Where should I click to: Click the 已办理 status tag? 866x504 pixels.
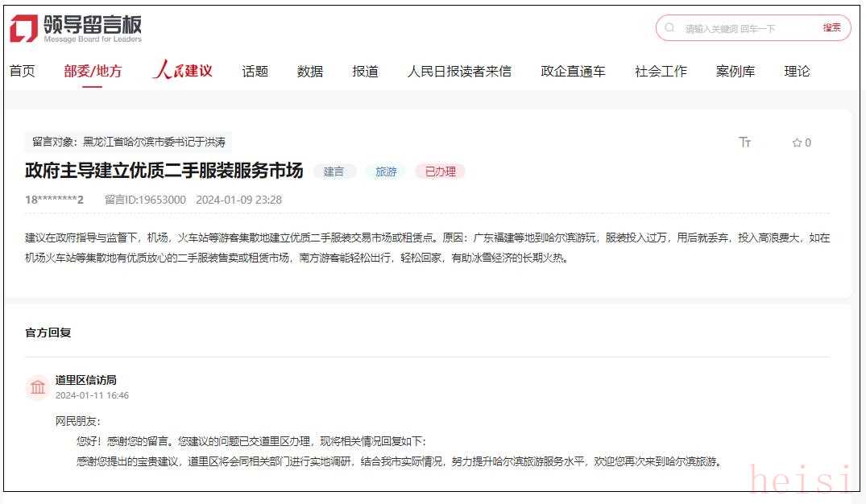[x=440, y=171]
